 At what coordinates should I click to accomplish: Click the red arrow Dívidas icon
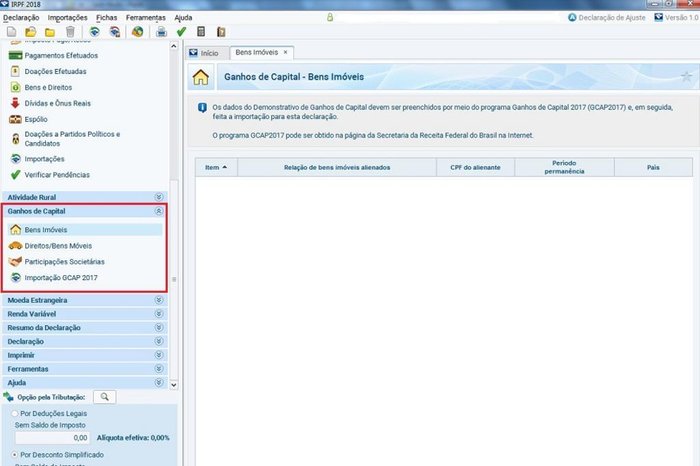click(15, 103)
